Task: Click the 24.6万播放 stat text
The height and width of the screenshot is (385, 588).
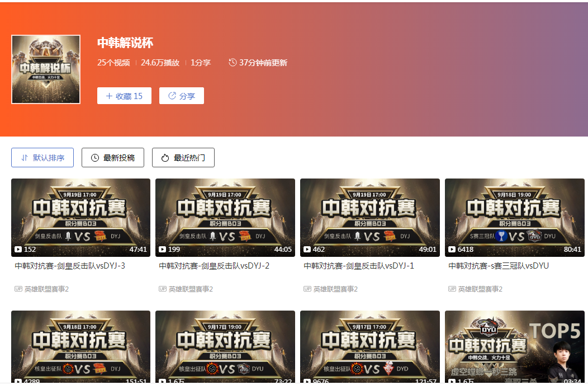Action: 160,63
